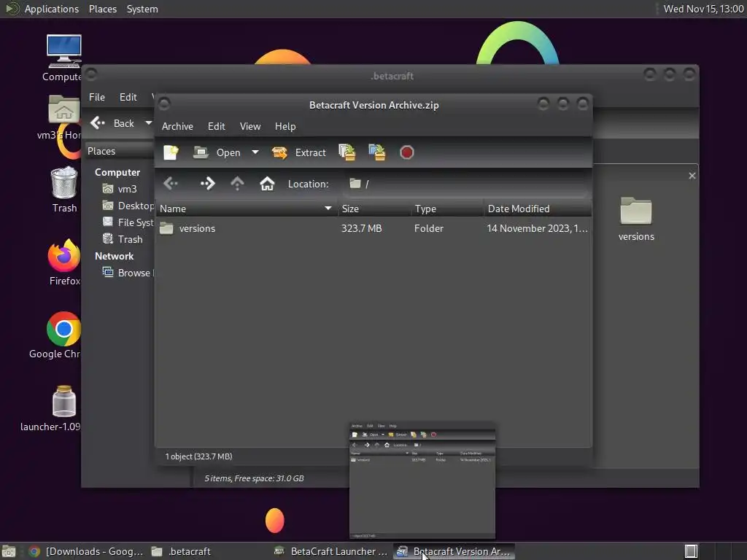The width and height of the screenshot is (747, 560).
Task: Click the Location path field
Action: (x=466, y=184)
